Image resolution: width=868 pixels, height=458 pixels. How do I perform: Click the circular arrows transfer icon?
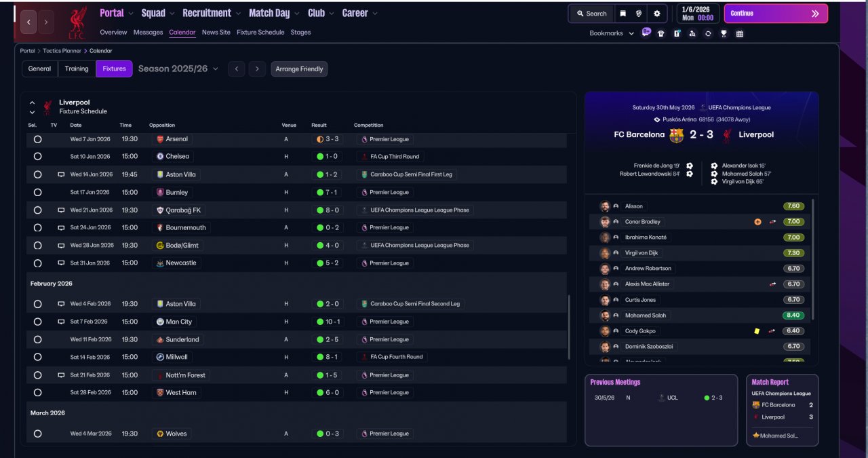coord(708,33)
